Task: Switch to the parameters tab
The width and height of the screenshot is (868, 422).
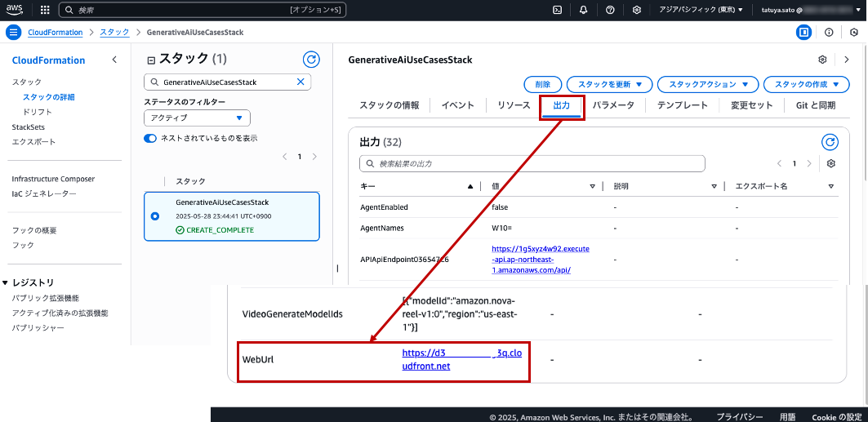Action: (x=613, y=105)
